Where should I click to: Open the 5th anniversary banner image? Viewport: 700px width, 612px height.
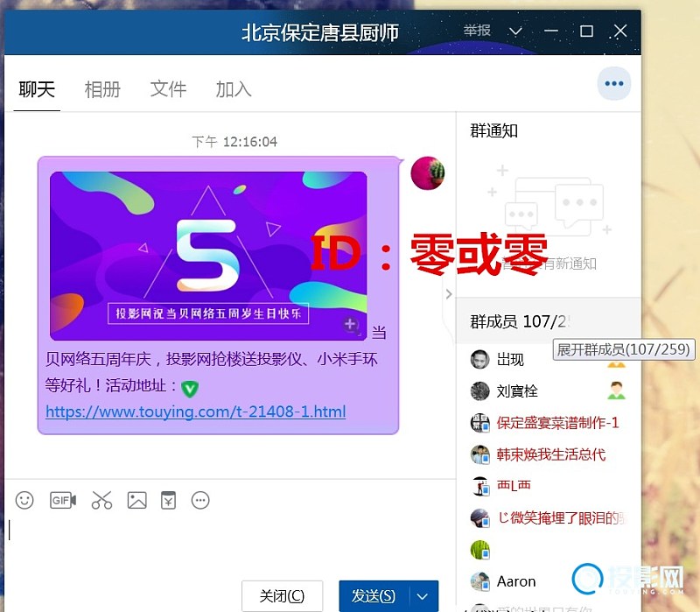(x=208, y=256)
